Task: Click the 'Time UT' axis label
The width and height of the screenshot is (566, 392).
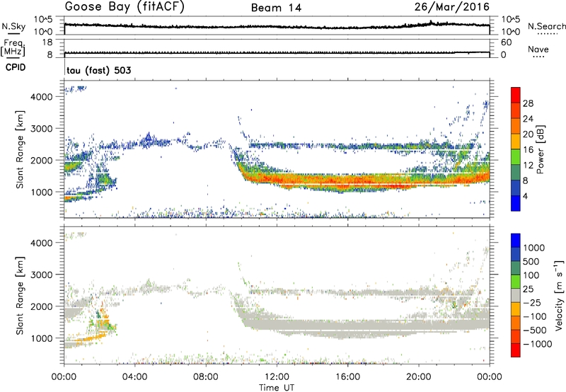Action: tap(277, 388)
